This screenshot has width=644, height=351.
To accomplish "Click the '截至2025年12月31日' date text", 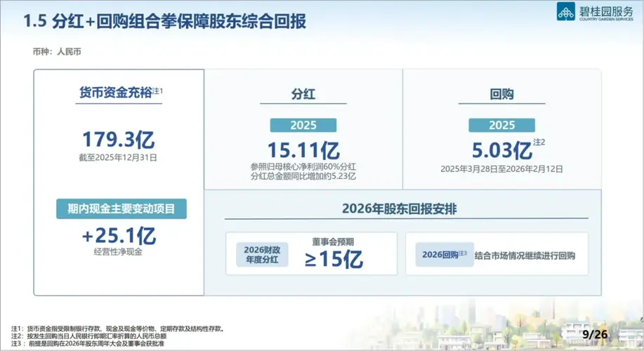I will 118,158.
